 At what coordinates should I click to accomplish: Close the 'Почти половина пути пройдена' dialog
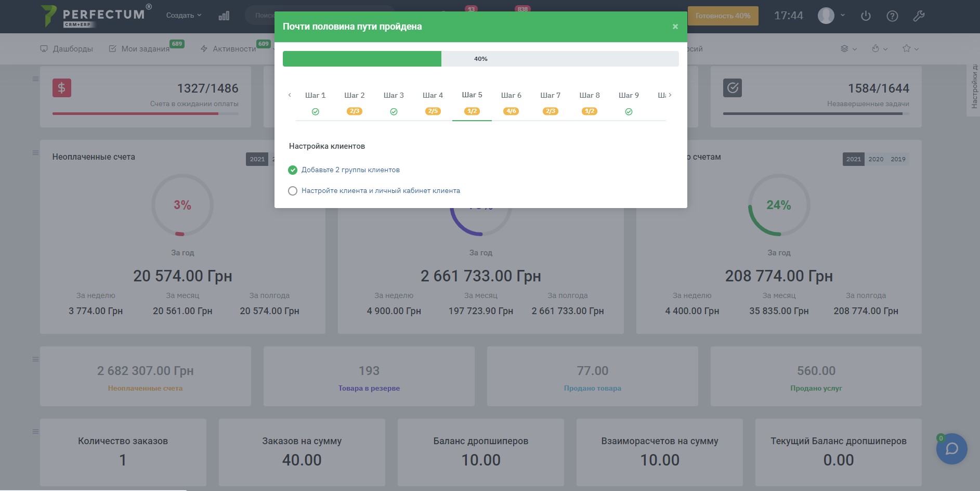[675, 27]
